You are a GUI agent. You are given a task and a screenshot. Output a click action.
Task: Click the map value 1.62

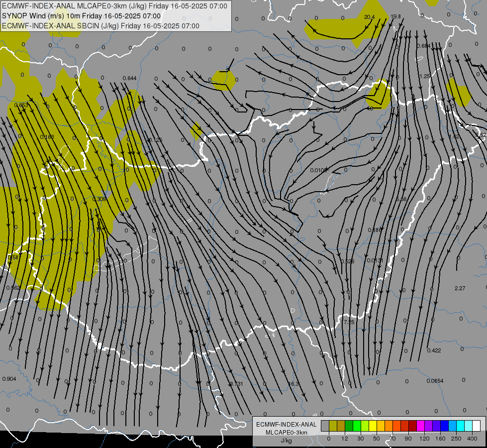[454, 136]
